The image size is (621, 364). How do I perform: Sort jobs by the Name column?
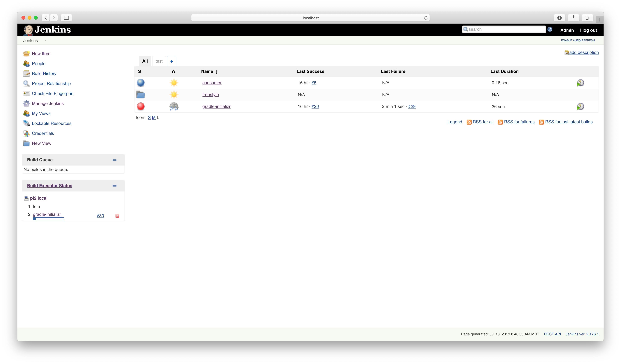[207, 71]
